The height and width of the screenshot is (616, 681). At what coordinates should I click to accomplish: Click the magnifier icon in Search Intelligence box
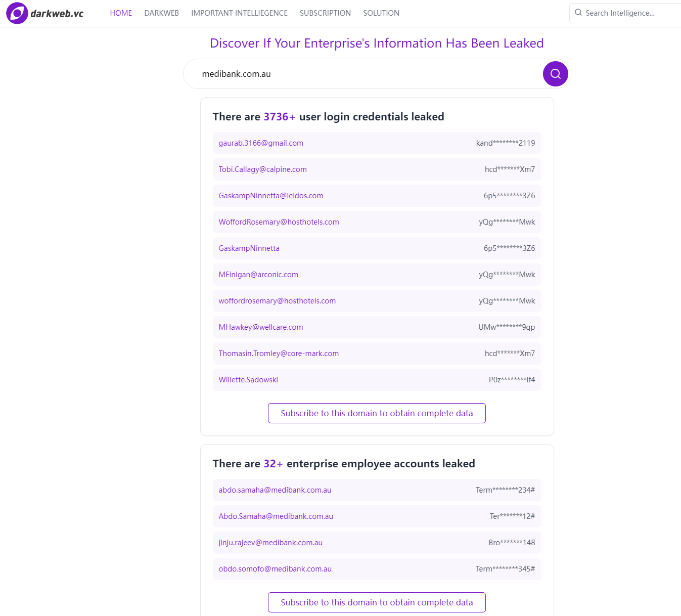pos(578,13)
